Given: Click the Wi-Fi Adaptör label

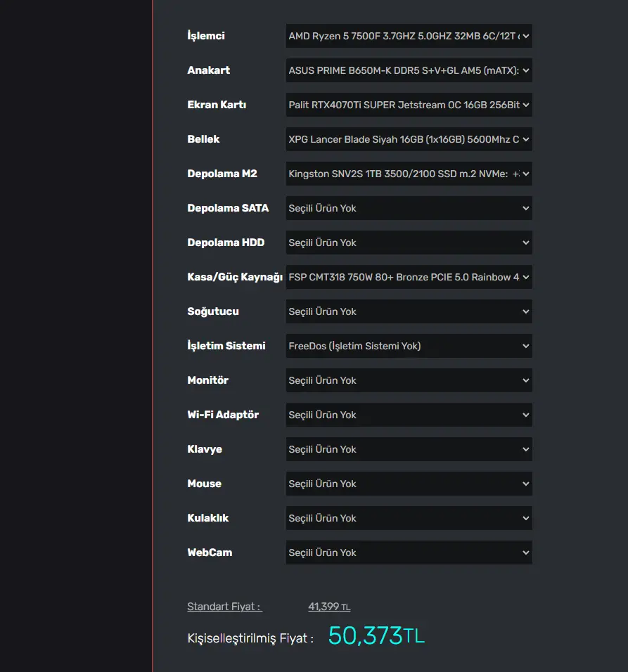Looking at the screenshot, I should point(224,415).
